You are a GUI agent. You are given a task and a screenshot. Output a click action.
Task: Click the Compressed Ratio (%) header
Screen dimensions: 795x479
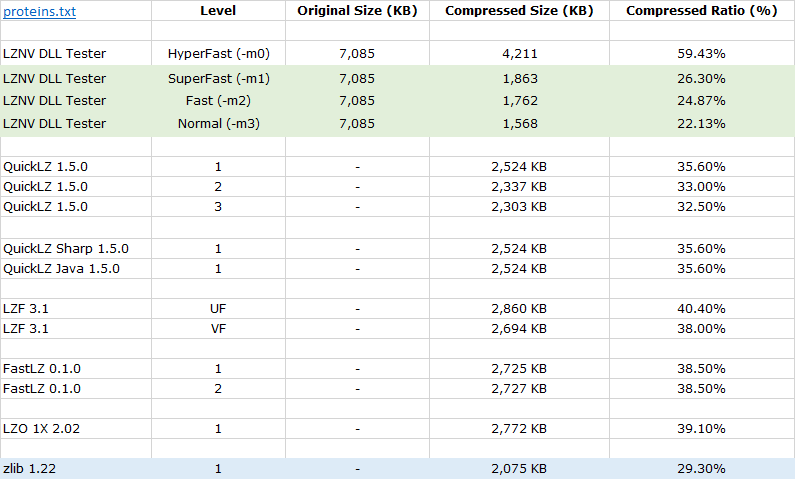[x=702, y=11]
